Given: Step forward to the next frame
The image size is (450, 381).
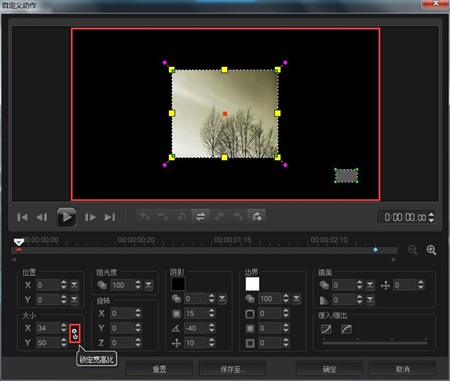Looking at the screenshot, I should (90, 217).
